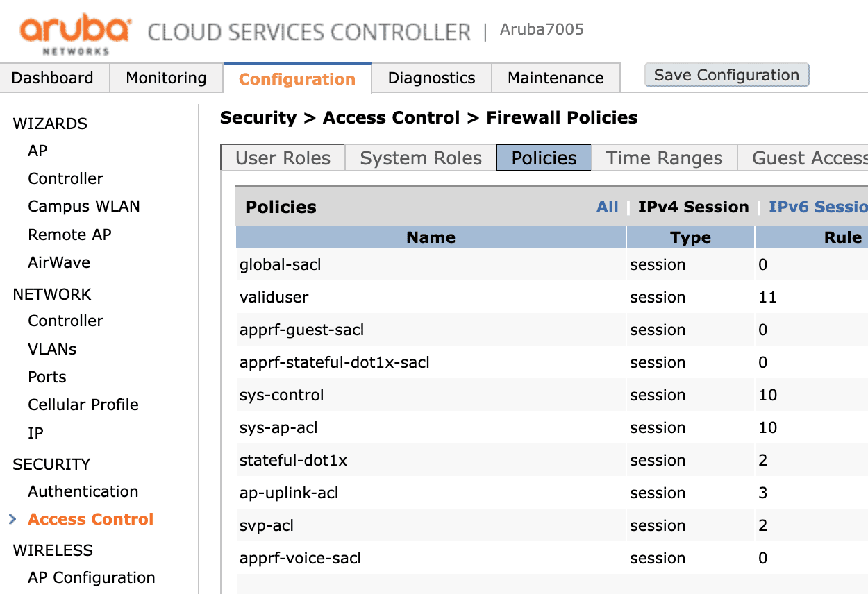Show IPv6 Session policies

(x=818, y=207)
